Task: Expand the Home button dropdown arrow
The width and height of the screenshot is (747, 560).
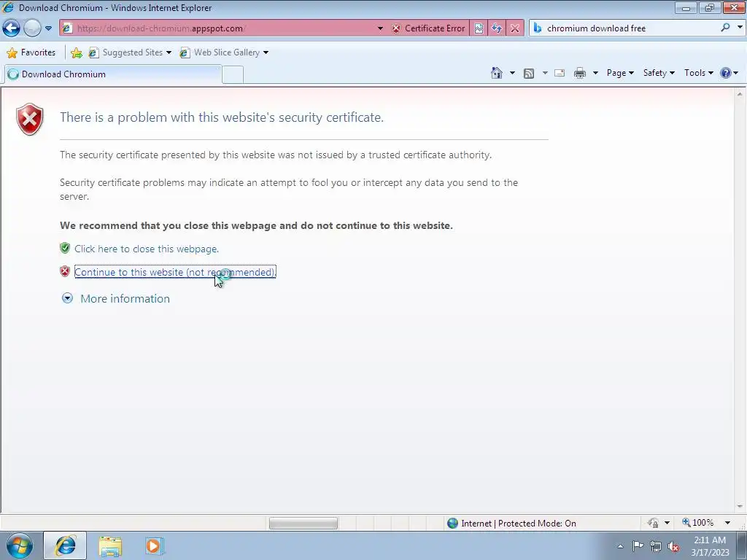Action: click(512, 73)
